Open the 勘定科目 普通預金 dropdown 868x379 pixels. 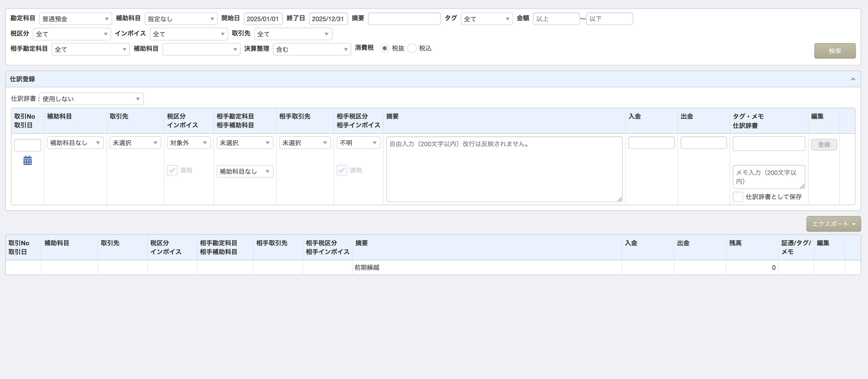pyautogui.click(x=75, y=19)
